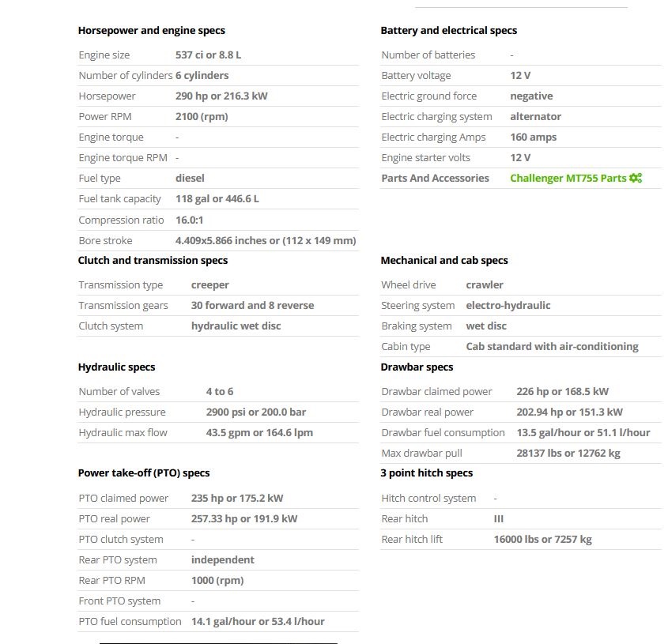Click the 30 forward and 8 reverse value
668x644 pixels.
[x=252, y=306]
